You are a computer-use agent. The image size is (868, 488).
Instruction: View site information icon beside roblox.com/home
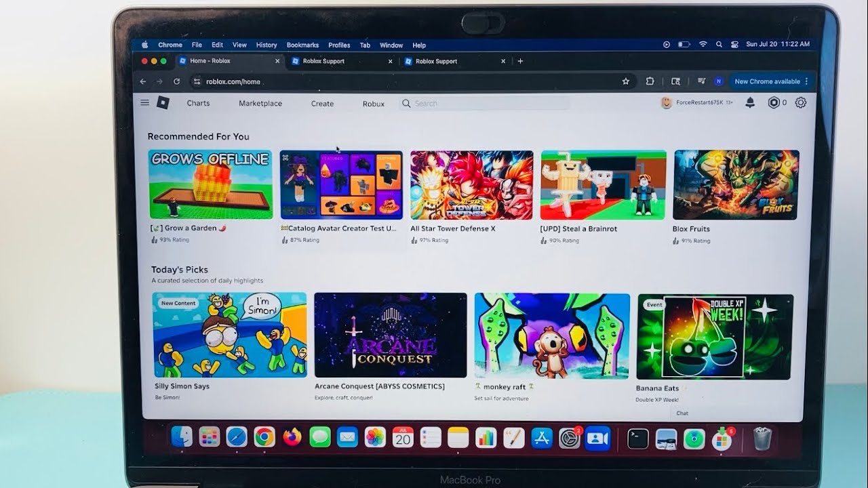point(197,81)
